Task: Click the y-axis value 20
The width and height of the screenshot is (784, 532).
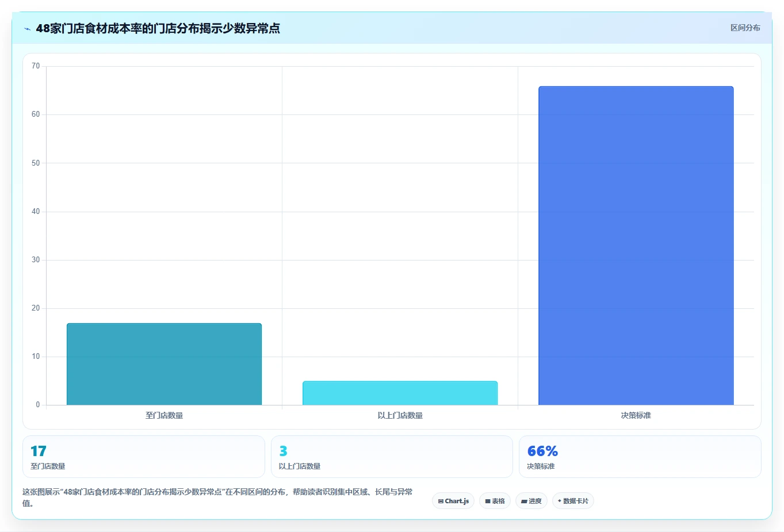Action: tap(36, 308)
